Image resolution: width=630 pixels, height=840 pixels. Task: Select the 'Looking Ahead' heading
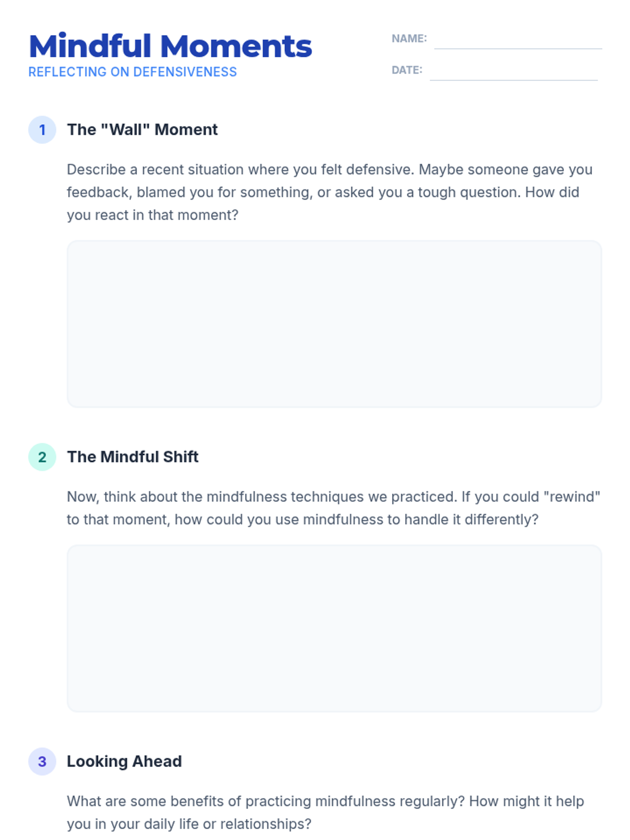click(124, 761)
